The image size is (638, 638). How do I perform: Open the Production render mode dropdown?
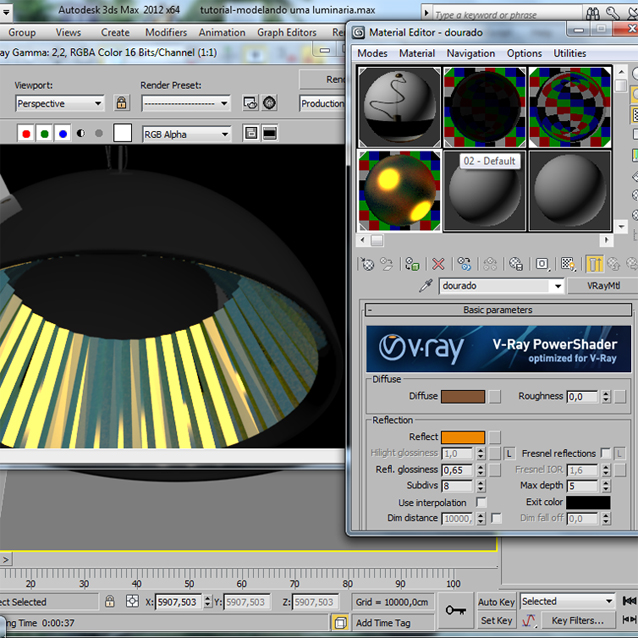click(x=322, y=103)
